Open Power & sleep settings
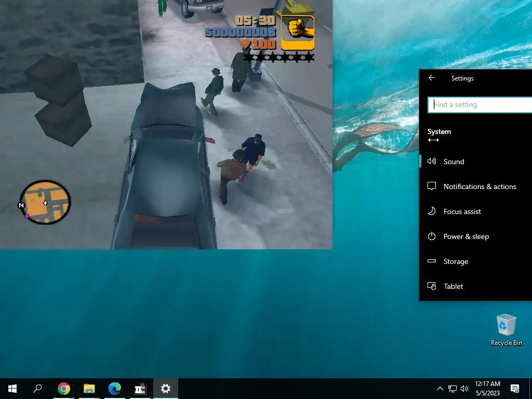Viewport: 532px width, 399px height. tap(476, 236)
